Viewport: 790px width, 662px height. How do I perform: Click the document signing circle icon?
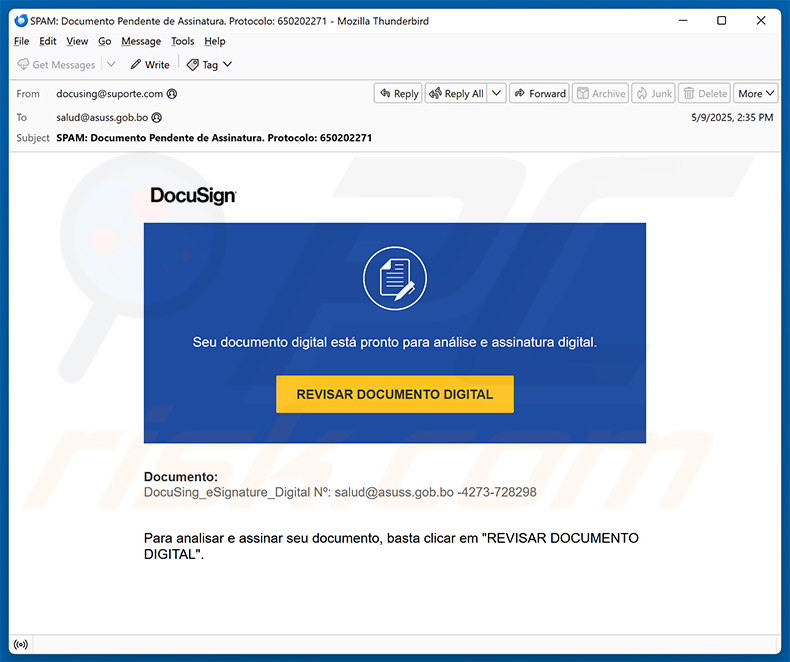click(x=395, y=278)
